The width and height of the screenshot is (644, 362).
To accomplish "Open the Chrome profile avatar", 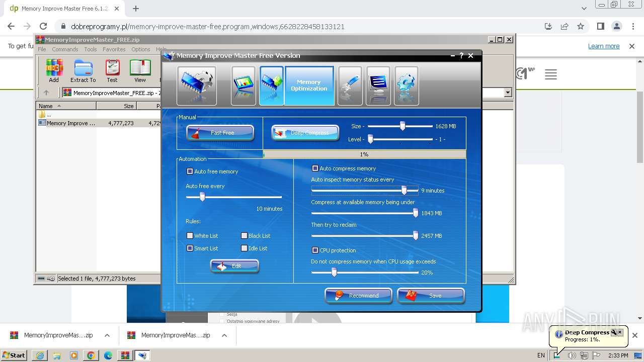I will click(616, 27).
